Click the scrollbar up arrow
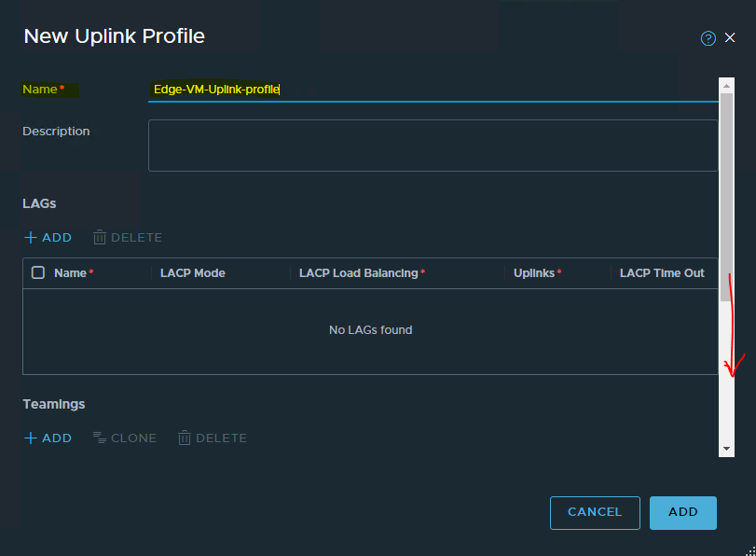 [726, 86]
